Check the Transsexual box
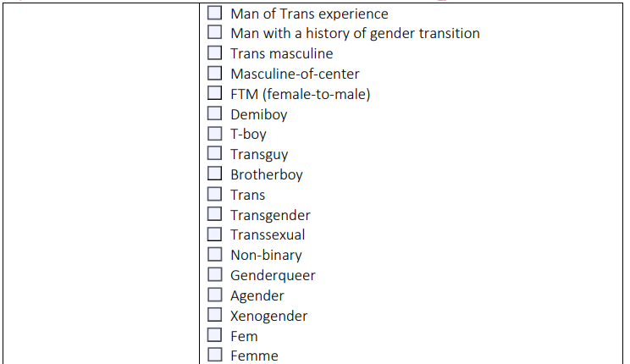Viewport: 630px width, 364px height. 214,234
